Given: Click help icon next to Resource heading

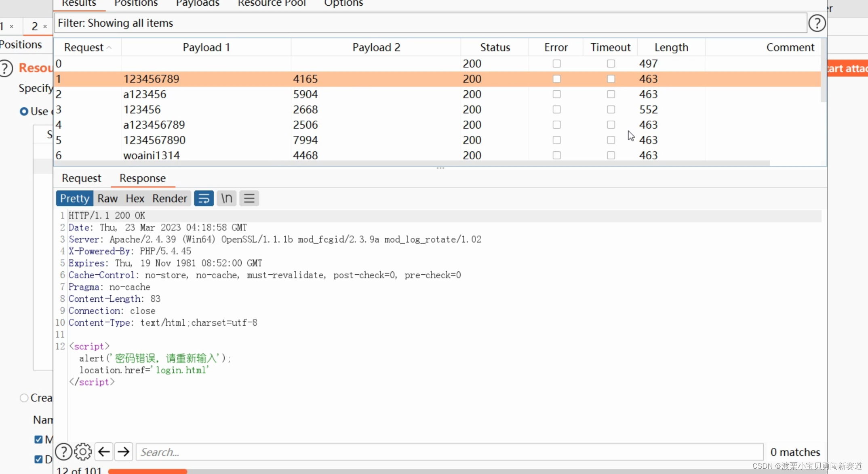Looking at the screenshot, I should click(6, 68).
